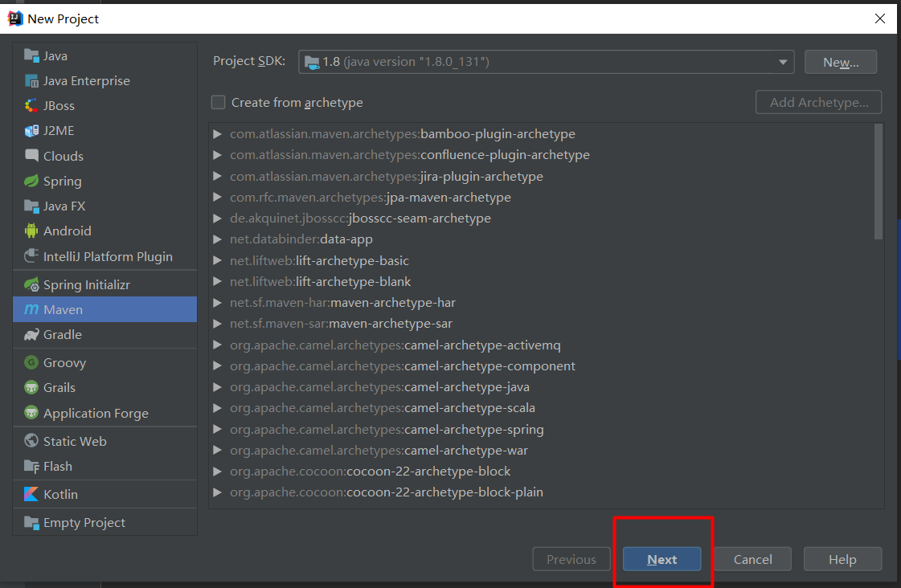
Task: Expand the camel-archetype-activemq entry
Action: coord(217,345)
